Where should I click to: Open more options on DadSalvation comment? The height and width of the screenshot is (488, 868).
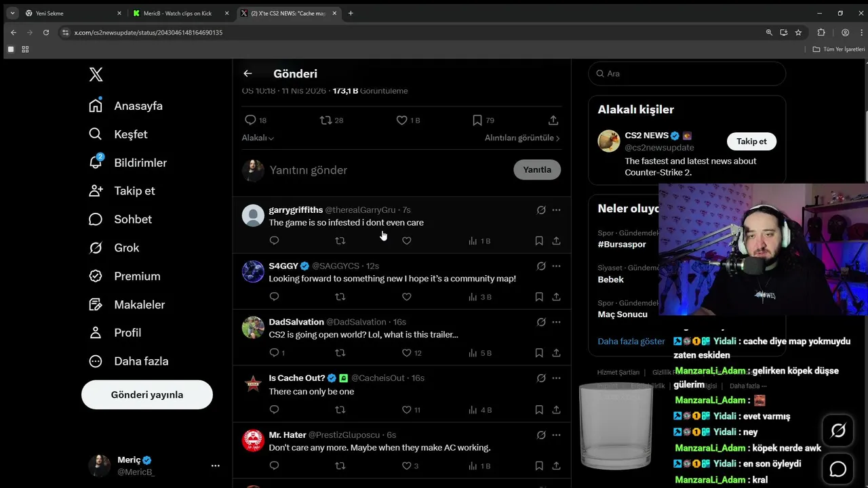coord(556,322)
